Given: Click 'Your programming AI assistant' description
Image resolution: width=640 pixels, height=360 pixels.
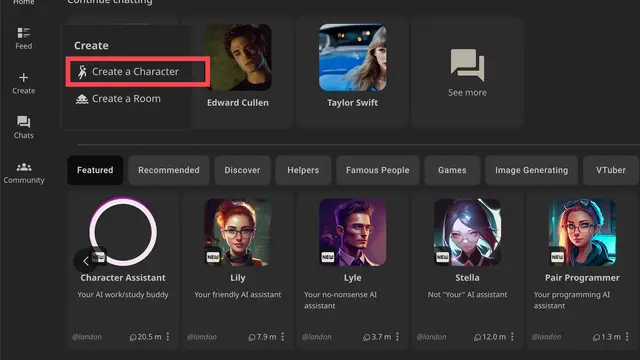Looking at the screenshot, I should (571, 300).
